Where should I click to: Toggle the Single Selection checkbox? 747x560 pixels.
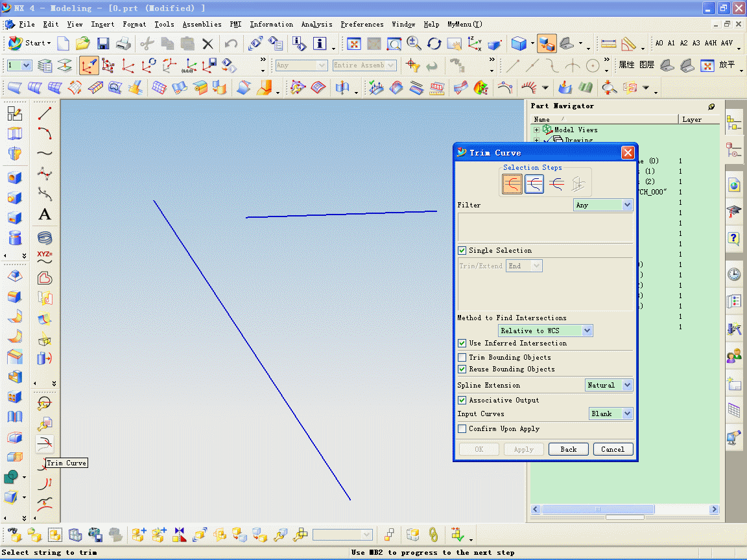click(462, 250)
